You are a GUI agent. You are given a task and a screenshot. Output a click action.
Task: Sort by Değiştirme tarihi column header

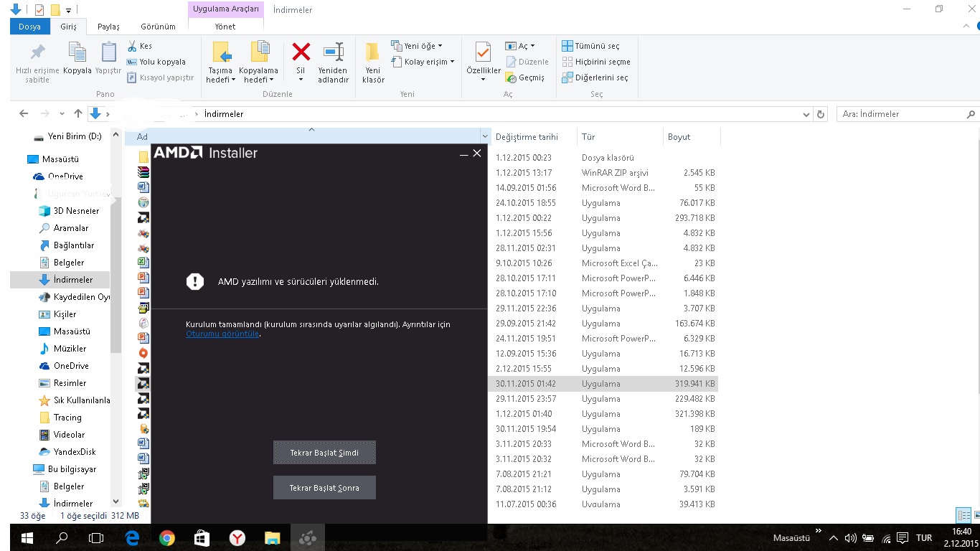pyautogui.click(x=534, y=136)
